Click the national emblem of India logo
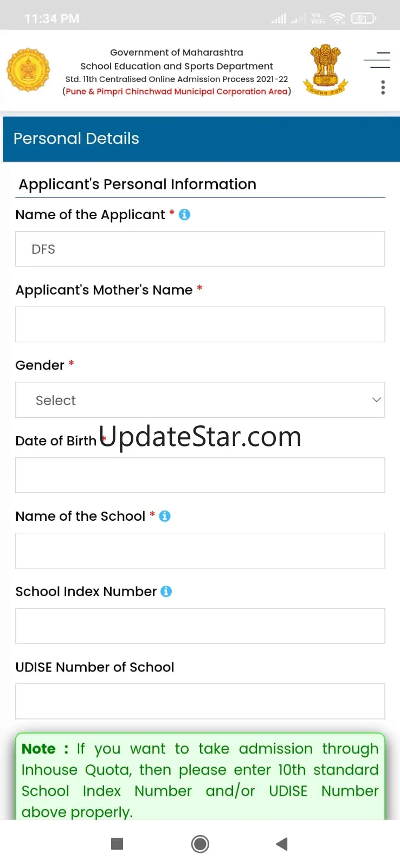The image size is (400, 868). click(x=325, y=71)
